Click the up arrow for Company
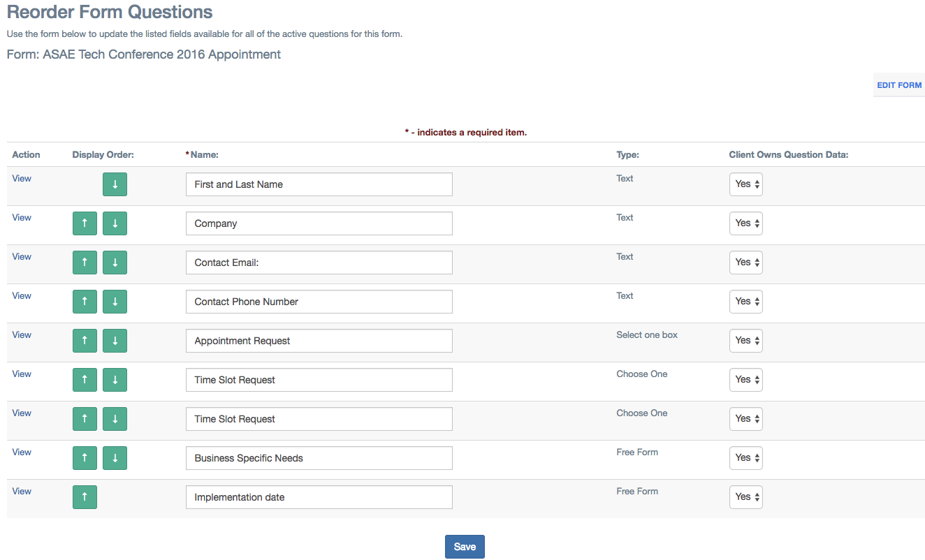Screen dimensions: 925x560 click(85, 223)
